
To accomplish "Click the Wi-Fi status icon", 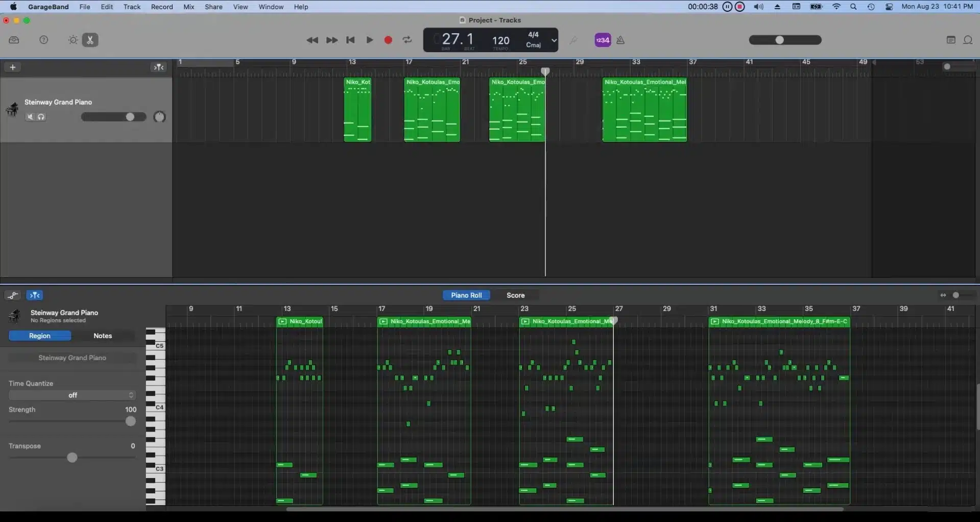I will pyautogui.click(x=836, y=7).
